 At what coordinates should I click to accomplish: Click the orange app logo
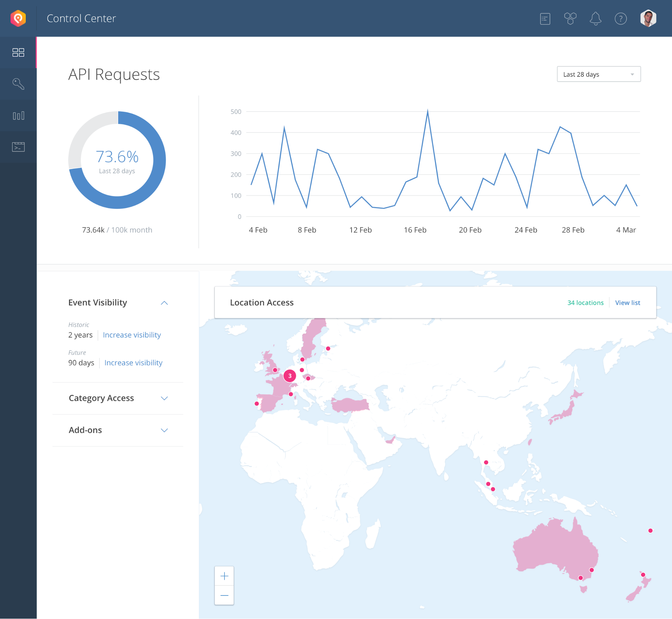coord(18,18)
